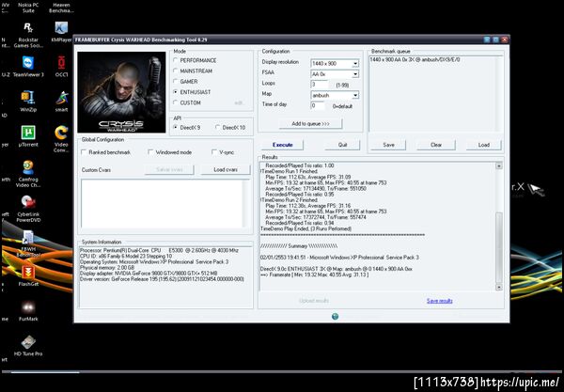This screenshot has height=392, width=564.
Task: Save the benchmark queue
Action: click(x=388, y=145)
